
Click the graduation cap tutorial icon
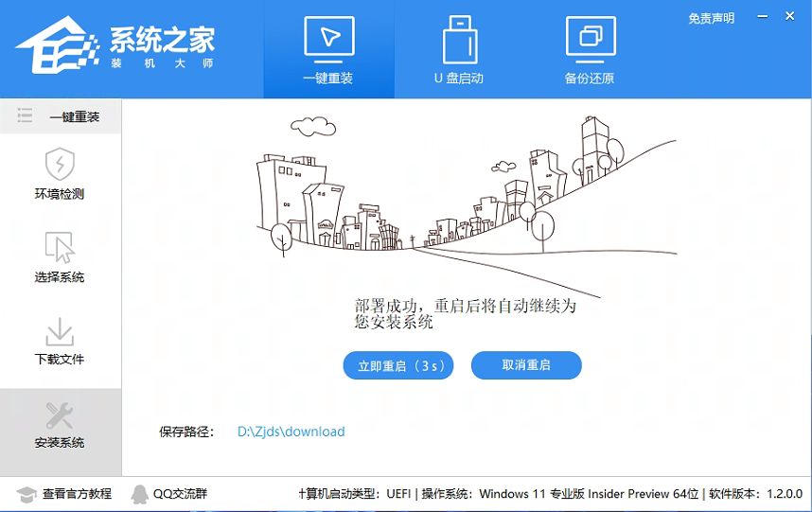pyautogui.click(x=26, y=494)
